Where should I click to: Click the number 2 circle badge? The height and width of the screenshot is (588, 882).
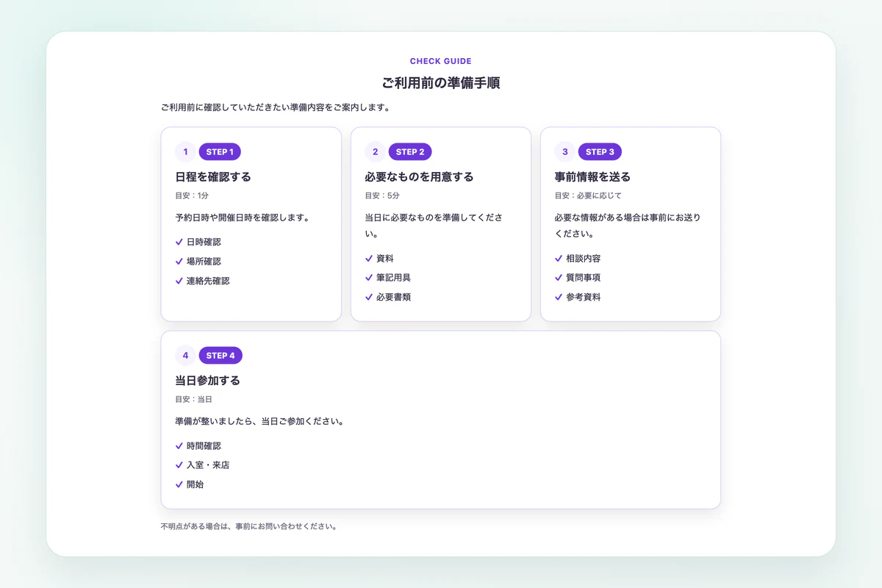[375, 152]
